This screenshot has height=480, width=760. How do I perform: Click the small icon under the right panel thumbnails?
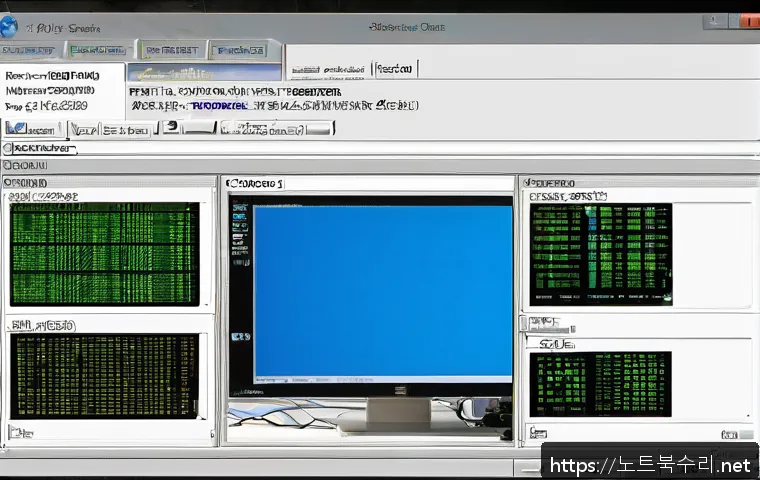point(538,432)
